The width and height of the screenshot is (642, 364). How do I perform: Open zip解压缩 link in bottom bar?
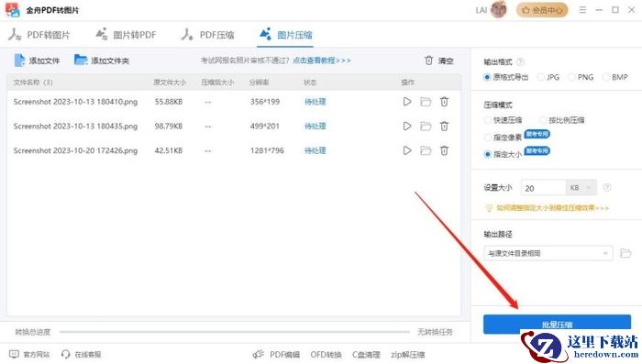408,354
